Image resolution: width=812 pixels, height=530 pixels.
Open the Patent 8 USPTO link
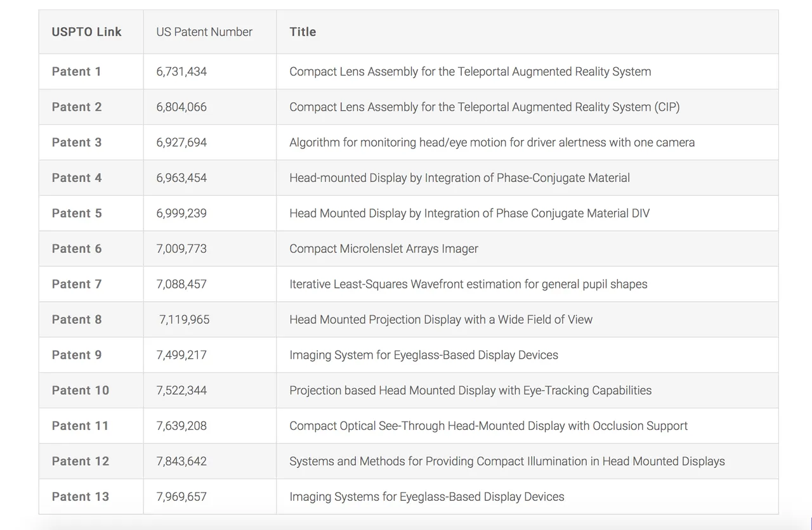tap(77, 320)
